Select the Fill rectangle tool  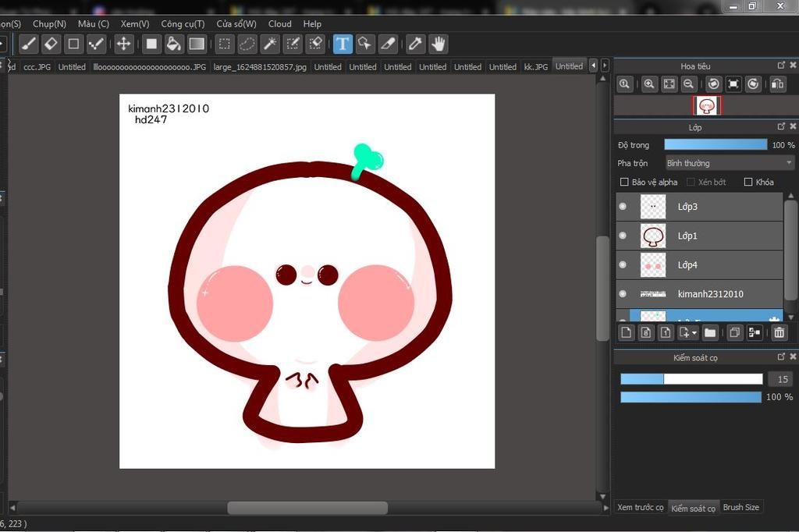(x=151, y=44)
